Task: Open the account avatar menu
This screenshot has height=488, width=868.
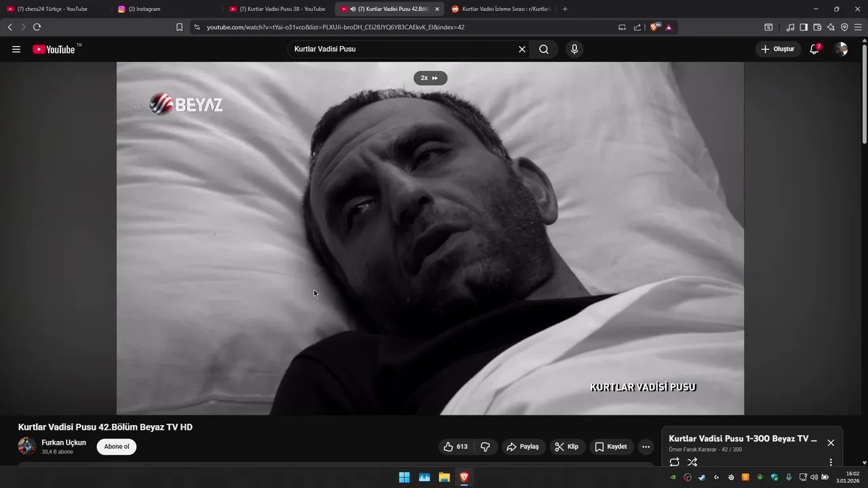Action: [x=841, y=49]
